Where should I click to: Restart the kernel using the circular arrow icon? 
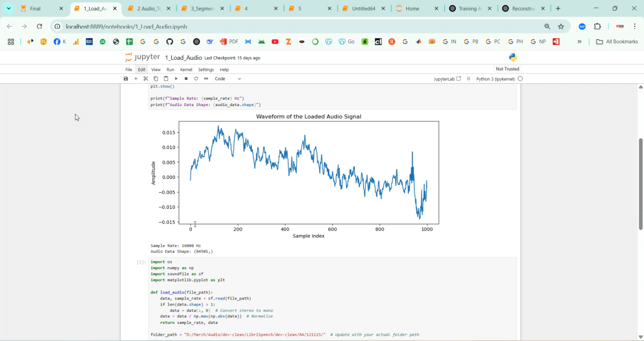[x=196, y=79]
